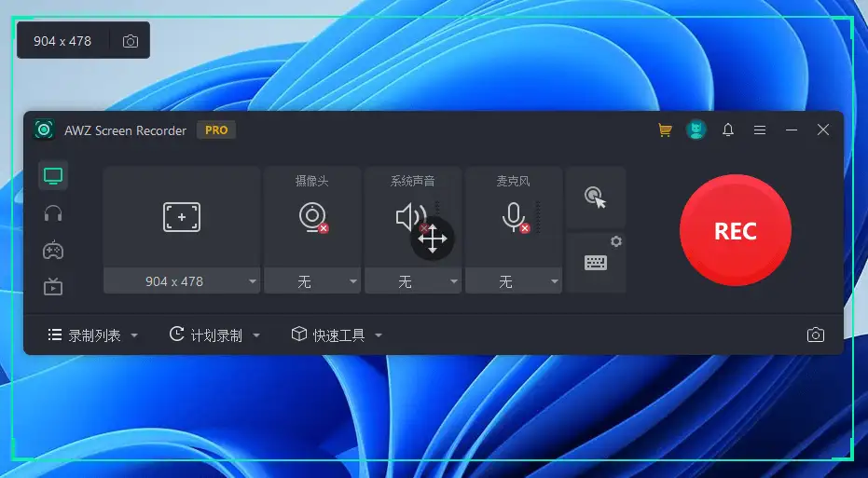Start recording with the REC button

pos(735,230)
